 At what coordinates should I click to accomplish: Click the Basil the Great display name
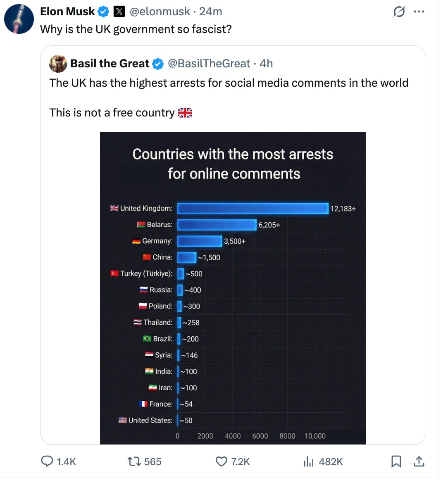point(110,64)
